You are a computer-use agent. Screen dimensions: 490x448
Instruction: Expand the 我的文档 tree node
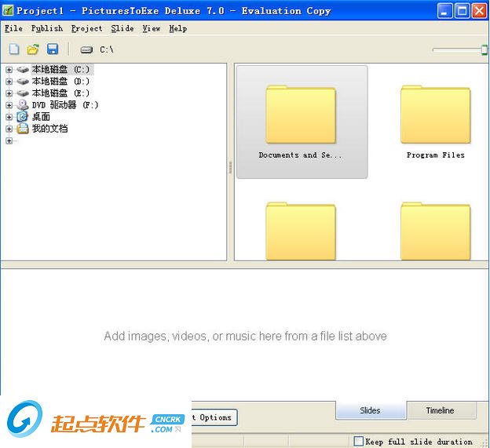pos(9,129)
